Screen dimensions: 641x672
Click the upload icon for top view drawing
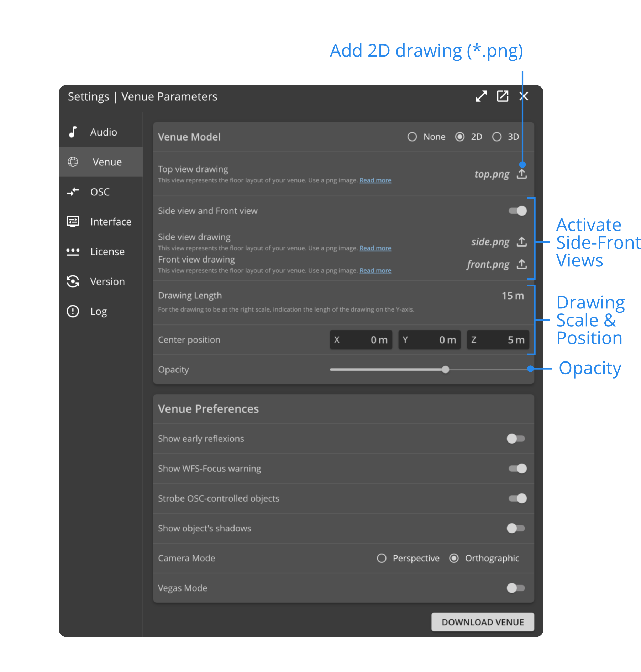(521, 174)
